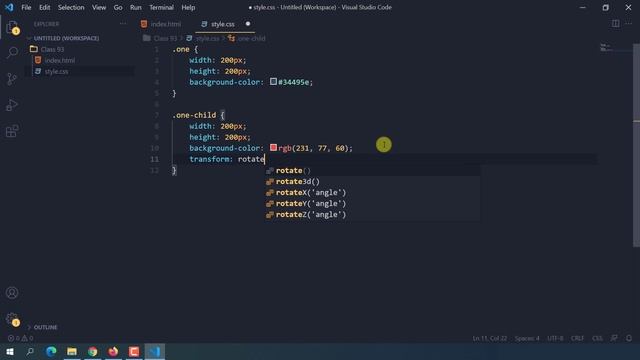Image resolution: width=640 pixels, height=360 pixels.
Task: Collapse the Class 93 folder
Action: (x=52, y=49)
